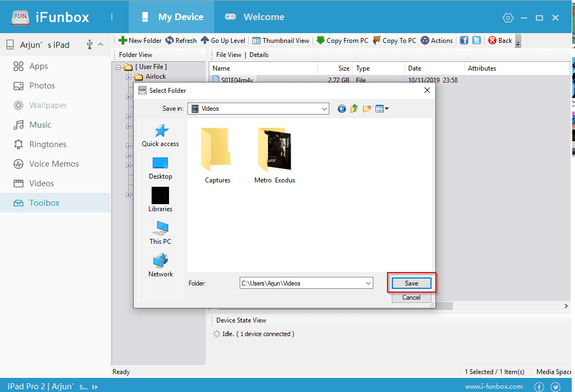The height and width of the screenshot is (392, 575).
Task: Click Cancel in Select Folder dialog
Action: click(x=411, y=298)
